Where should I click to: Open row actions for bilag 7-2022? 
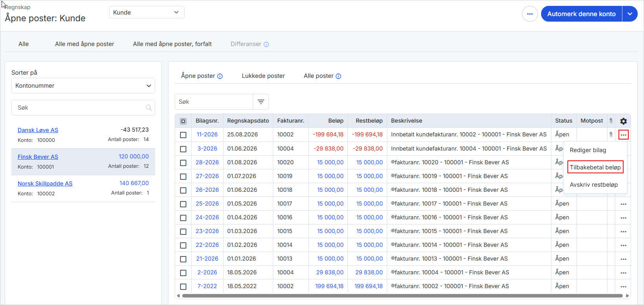tap(623, 287)
